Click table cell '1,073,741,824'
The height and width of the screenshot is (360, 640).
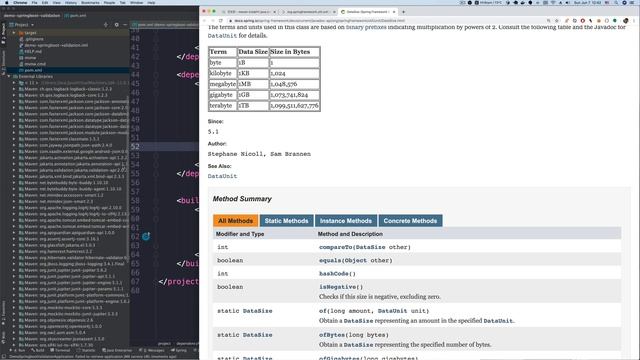pyautogui.click(x=294, y=95)
